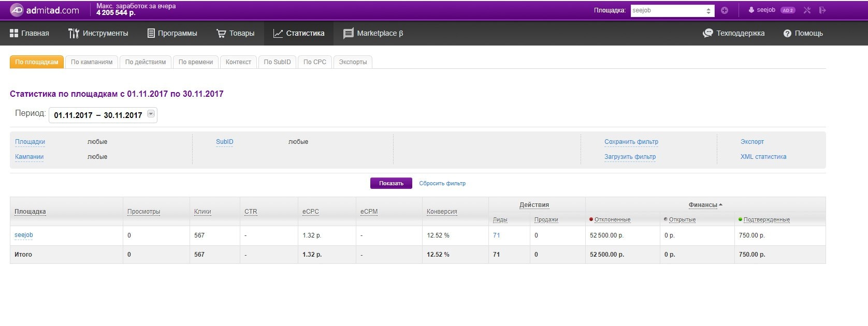Sort the table by Клики column header
The width and height of the screenshot is (868, 326).
point(202,212)
